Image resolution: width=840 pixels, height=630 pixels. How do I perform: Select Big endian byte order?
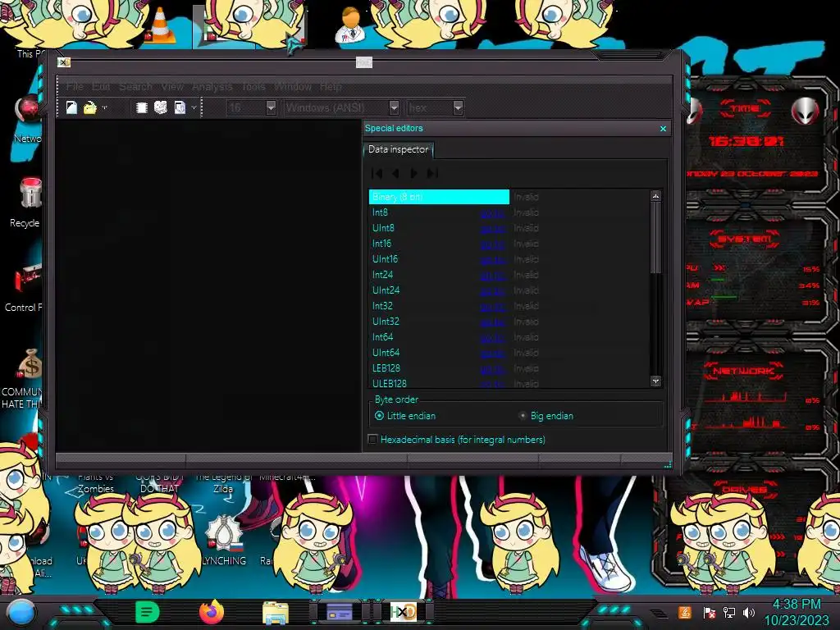(x=546, y=416)
